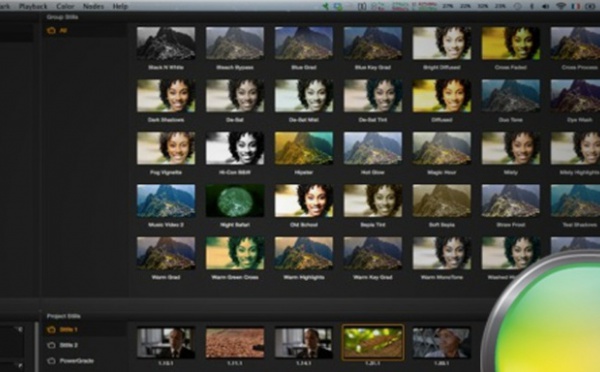Viewport: 600px width, 372px height.
Task: Select the Dye Wash look thumbnail
Action: pyautogui.click(x=575, y=96)
